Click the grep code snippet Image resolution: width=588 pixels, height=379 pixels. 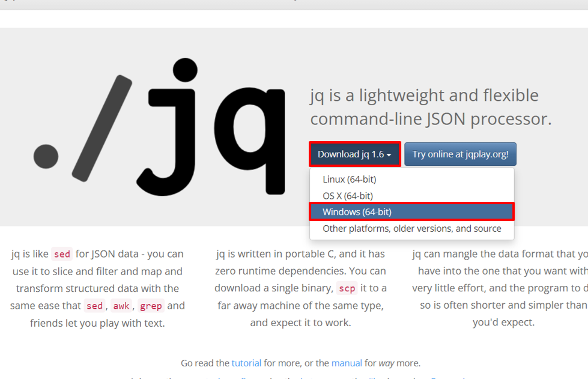(151, 306)
